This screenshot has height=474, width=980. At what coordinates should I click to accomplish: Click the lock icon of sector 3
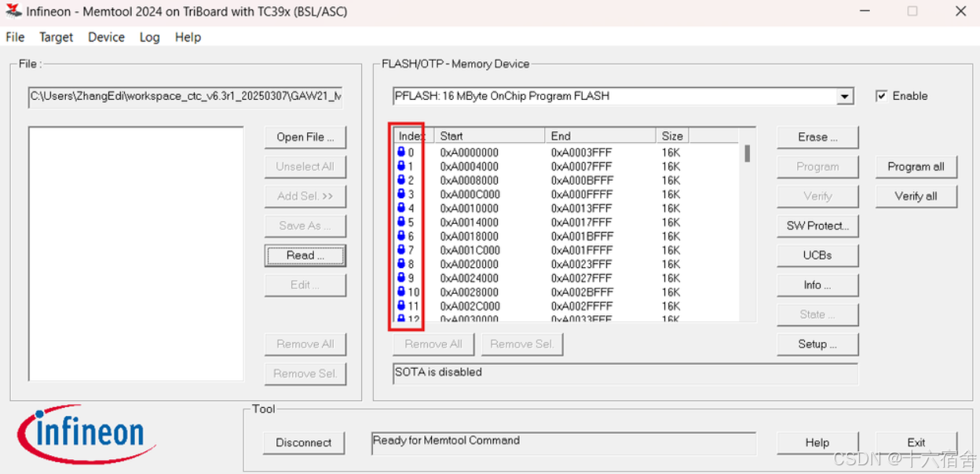pos(401,194)
